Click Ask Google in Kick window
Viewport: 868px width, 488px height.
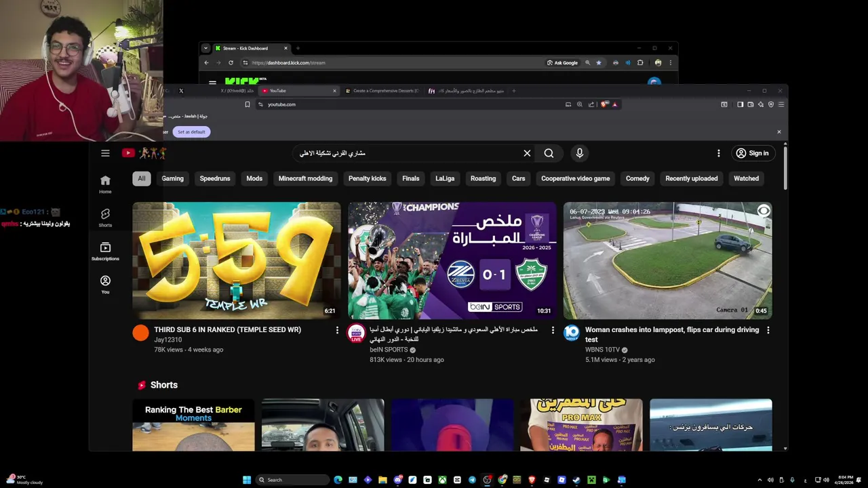[562, 62]
